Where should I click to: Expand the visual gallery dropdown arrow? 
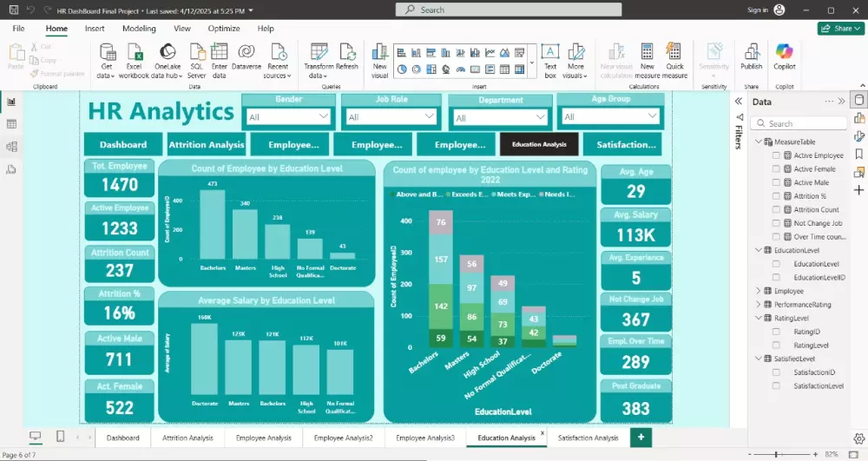(532, 62)
